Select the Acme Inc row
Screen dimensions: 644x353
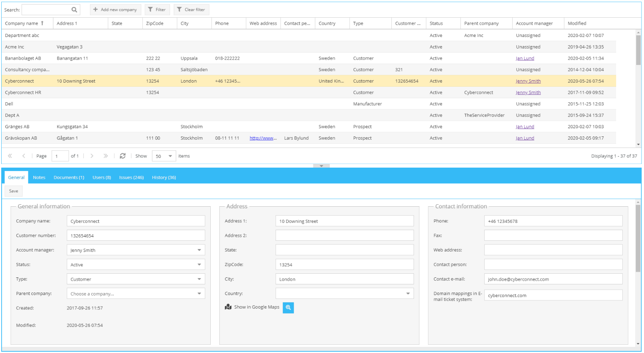point(308,47)
